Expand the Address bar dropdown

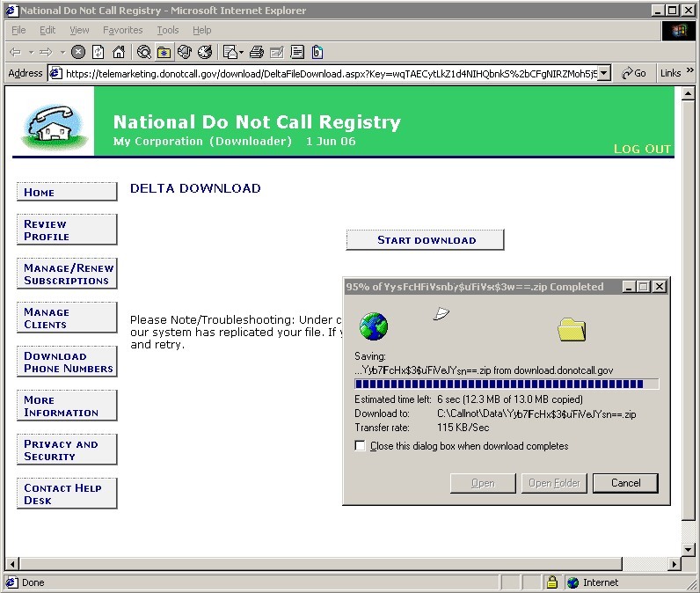tap(604, 74)
